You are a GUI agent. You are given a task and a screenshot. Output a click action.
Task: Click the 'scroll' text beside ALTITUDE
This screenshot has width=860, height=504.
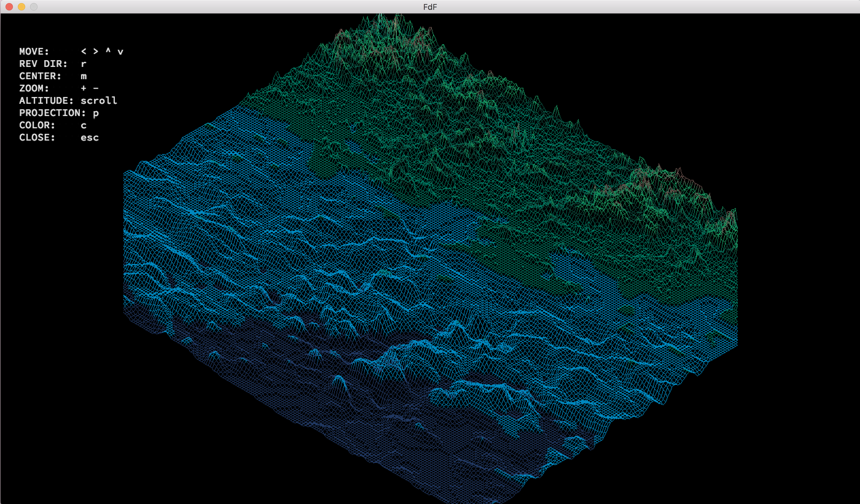click(99, 101)
